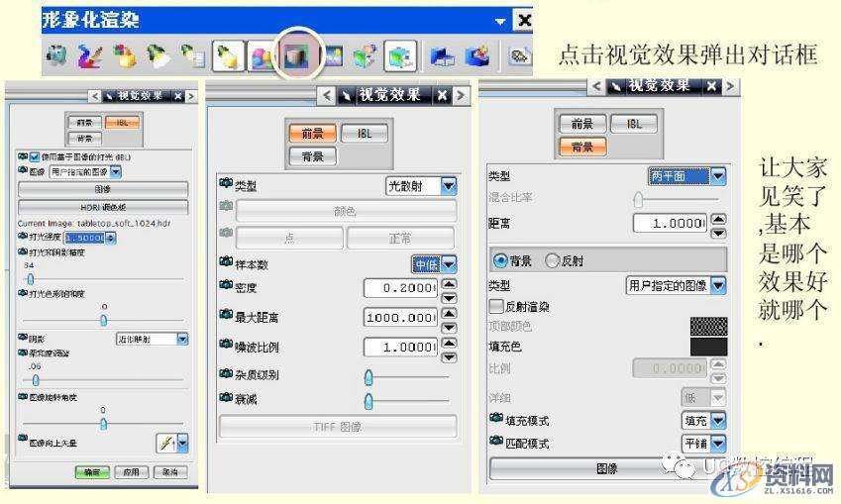
Task: Click the right arrow in the middle panel header
Action: point(461,96)
